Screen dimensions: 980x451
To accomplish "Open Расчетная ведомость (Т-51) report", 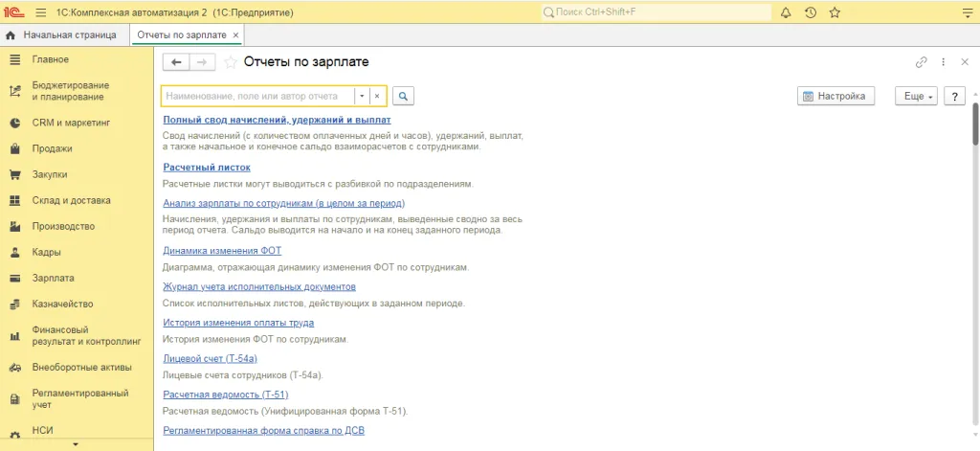I will (x=225, y=395).
